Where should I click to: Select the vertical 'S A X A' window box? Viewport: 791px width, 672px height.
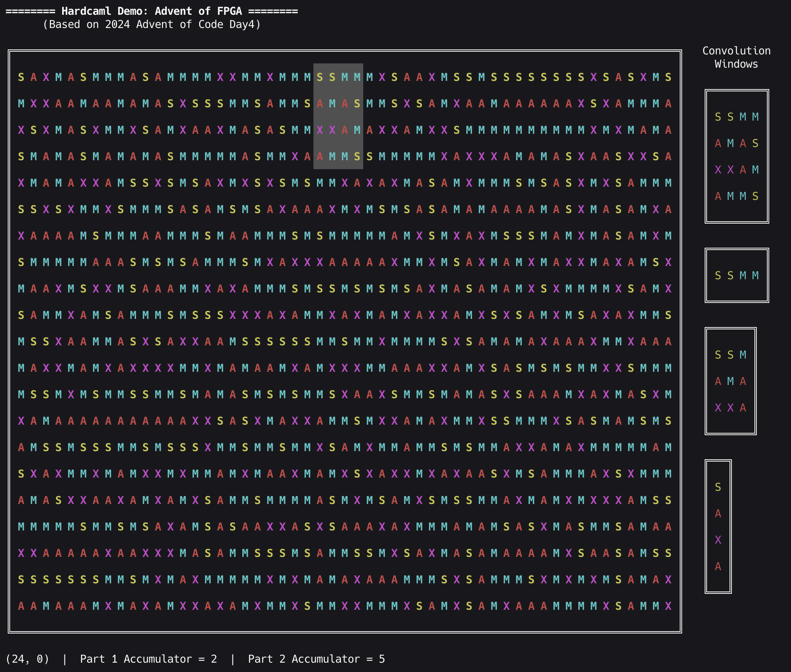tap(718, 527)
